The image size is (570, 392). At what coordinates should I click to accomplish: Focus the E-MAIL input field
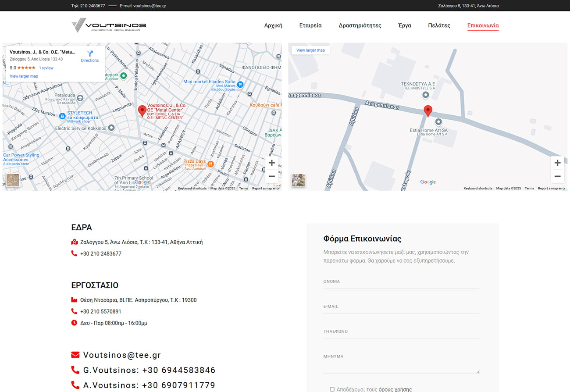coord(401,306)
